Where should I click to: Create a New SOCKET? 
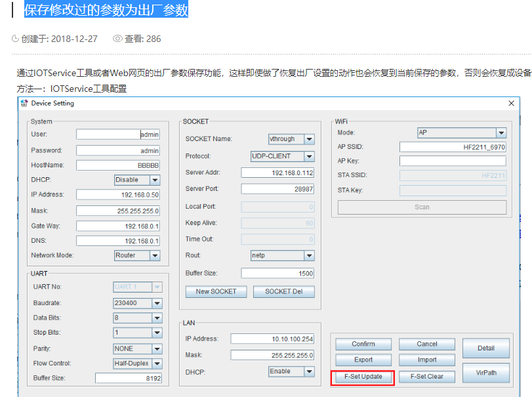(x=216, y=291)
